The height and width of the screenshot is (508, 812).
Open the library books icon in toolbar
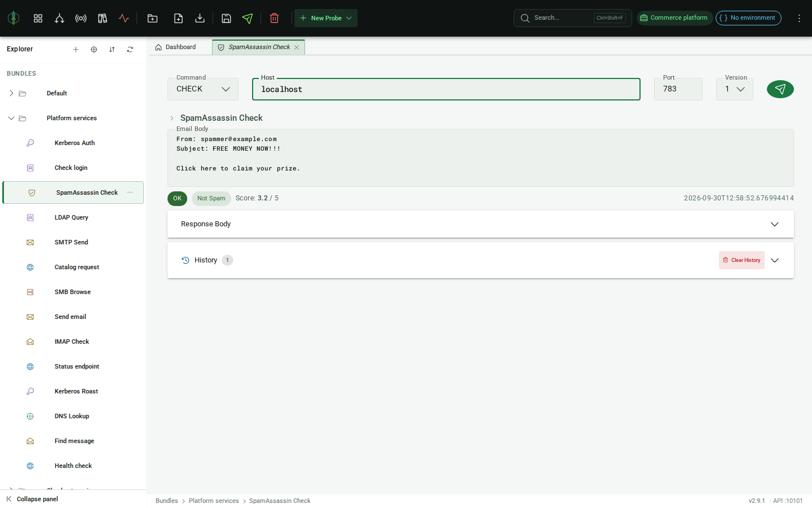click(102, 18)
